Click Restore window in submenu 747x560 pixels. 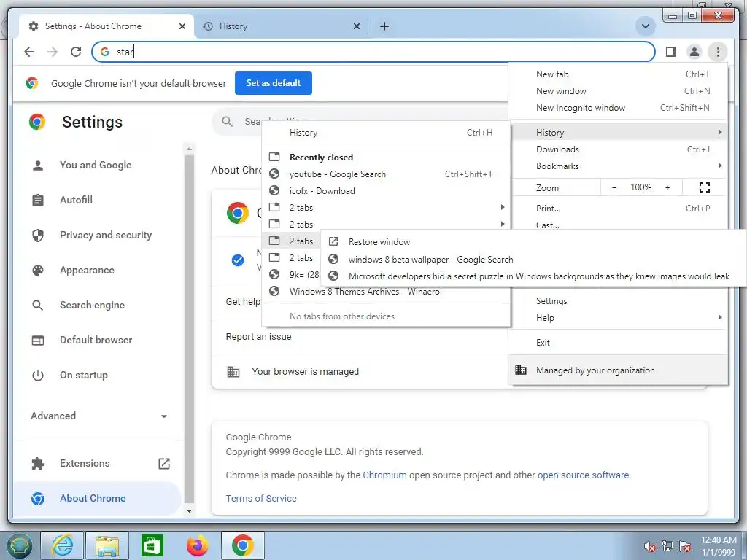click(533, 242)
